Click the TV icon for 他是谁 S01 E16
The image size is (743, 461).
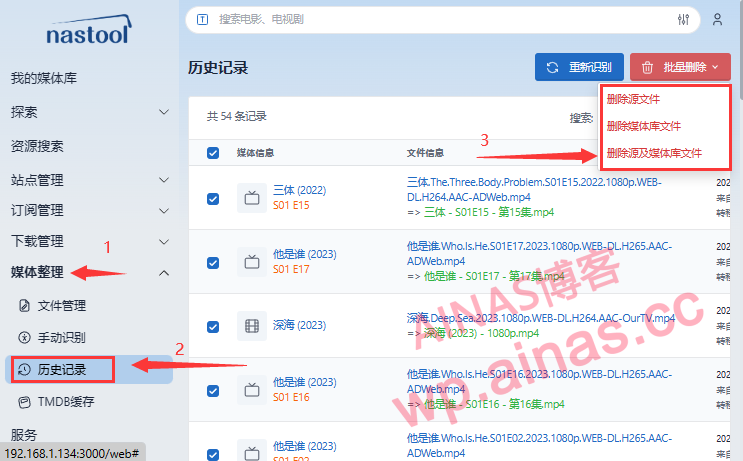252,390
